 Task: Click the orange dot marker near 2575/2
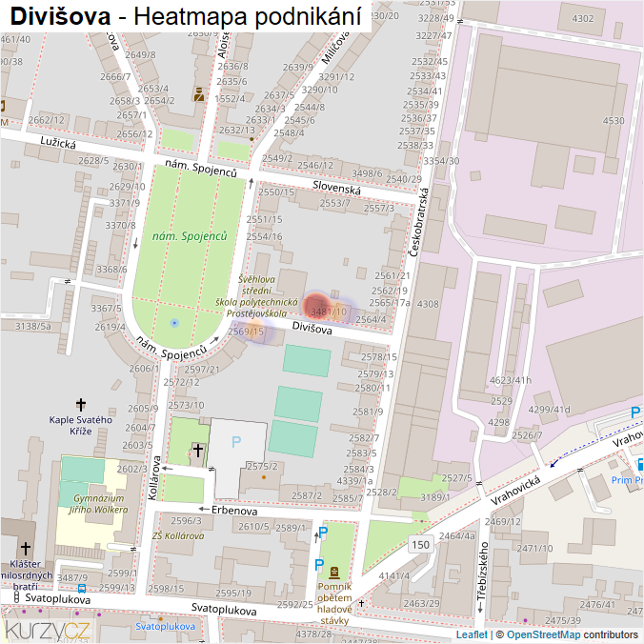pyautogui.click(x=264, y=477)
